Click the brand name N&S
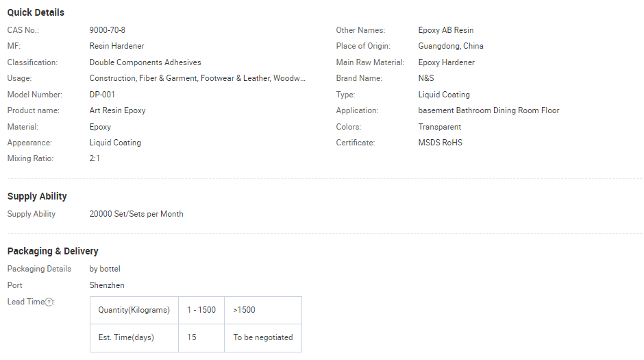 (426, 78)
